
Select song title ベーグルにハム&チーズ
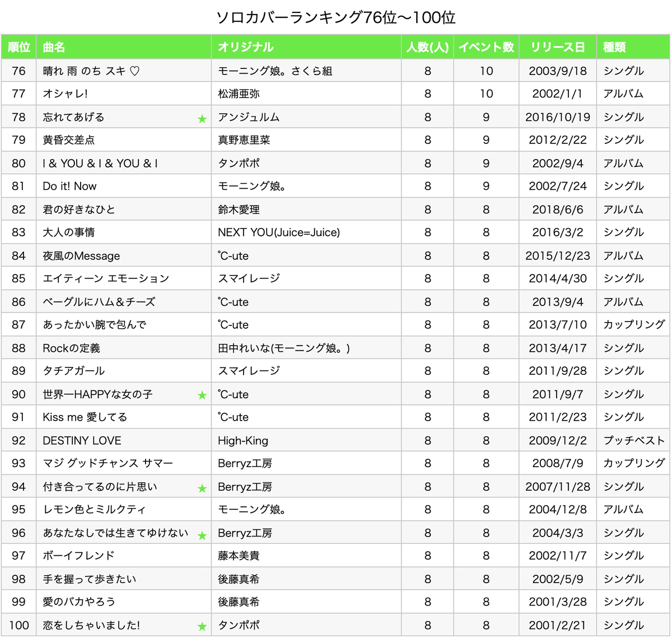(99, 302)
